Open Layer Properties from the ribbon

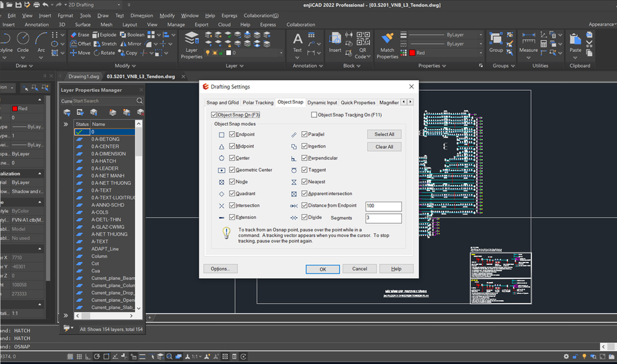pos(191,45)
